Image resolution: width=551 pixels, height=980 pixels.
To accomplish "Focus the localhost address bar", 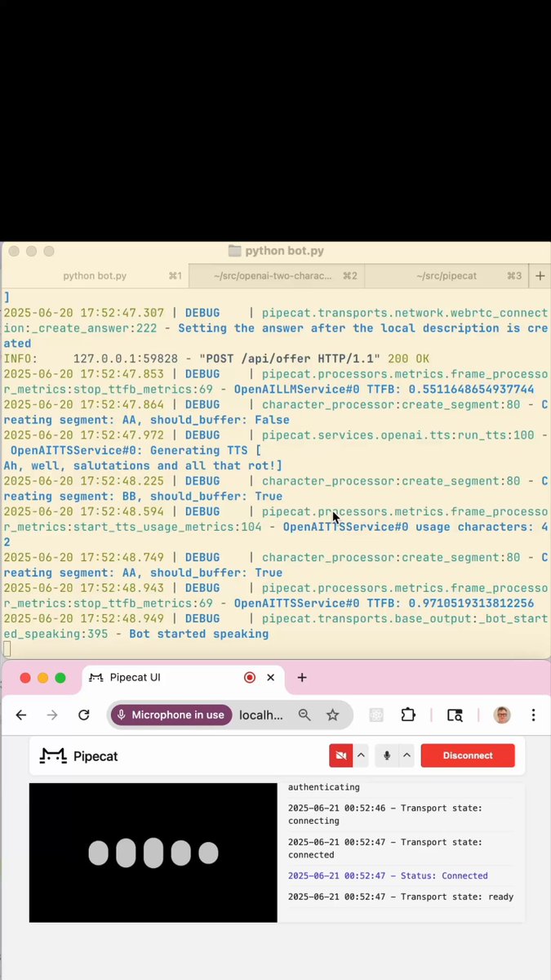I will coord(261,715).
